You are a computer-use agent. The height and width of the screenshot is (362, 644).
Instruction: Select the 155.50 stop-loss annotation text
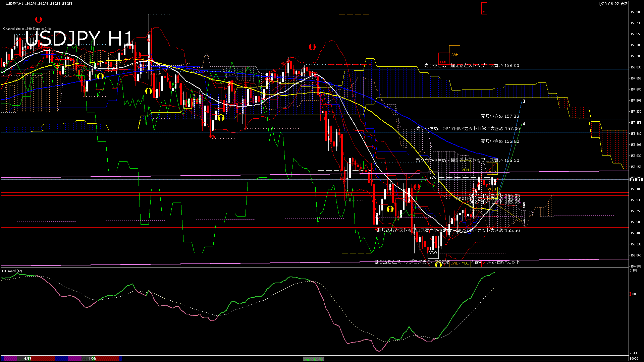(448, 231)
